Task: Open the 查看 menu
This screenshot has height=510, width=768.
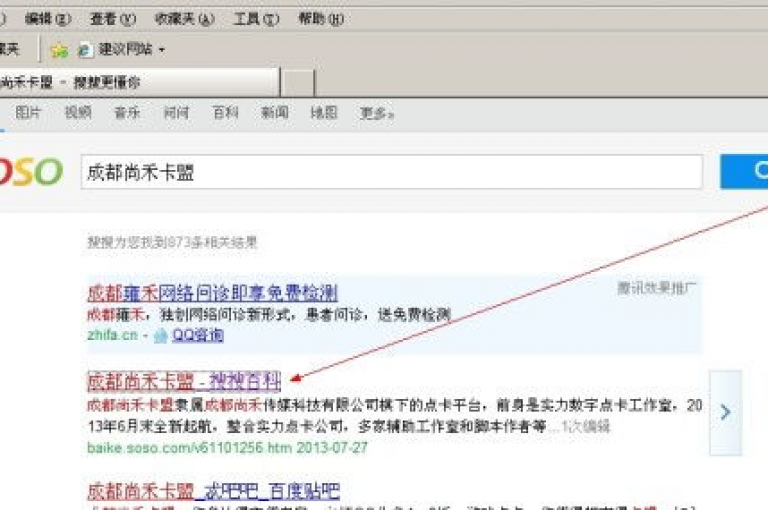Action: [113, 19]
